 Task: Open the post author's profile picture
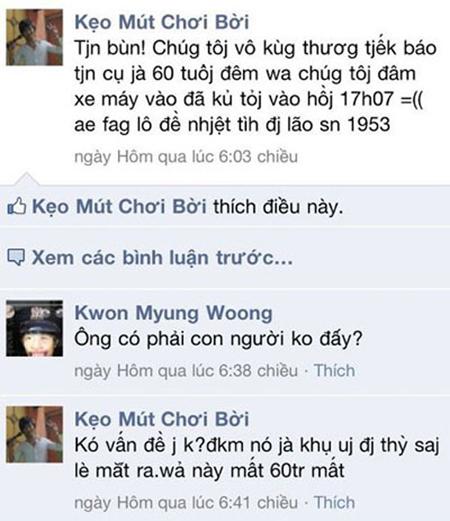coord(34,37)
